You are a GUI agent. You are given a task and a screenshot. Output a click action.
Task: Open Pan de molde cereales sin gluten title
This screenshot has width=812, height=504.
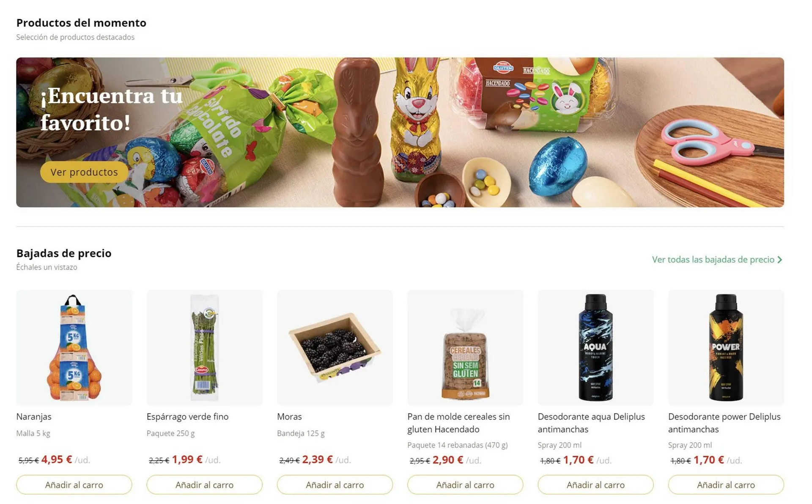coord(458,423)
